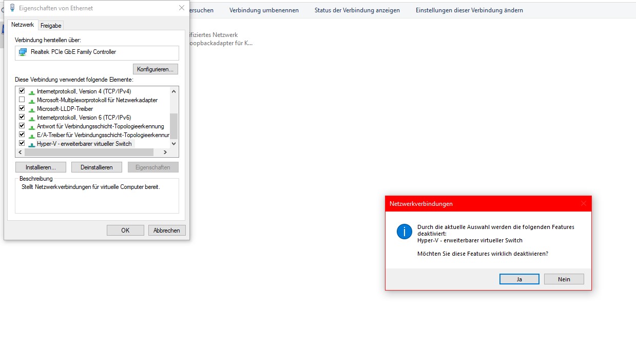Click the icon beside Microsoft-Multiplexorprotokoll
This screenshot has height=364, width=636.
point(32,101)
